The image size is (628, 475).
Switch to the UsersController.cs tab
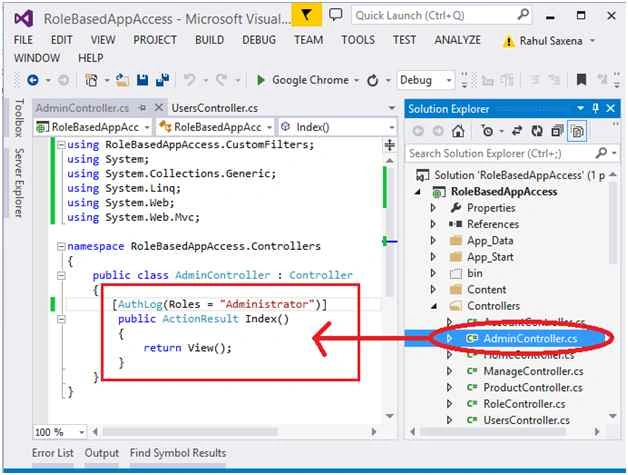215,108
